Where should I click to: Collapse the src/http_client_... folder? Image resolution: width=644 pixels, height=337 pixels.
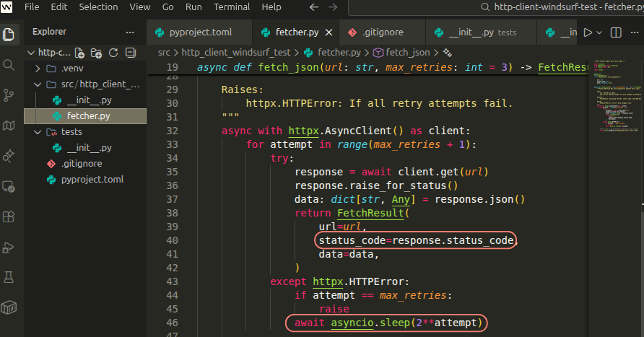[38, 84]
